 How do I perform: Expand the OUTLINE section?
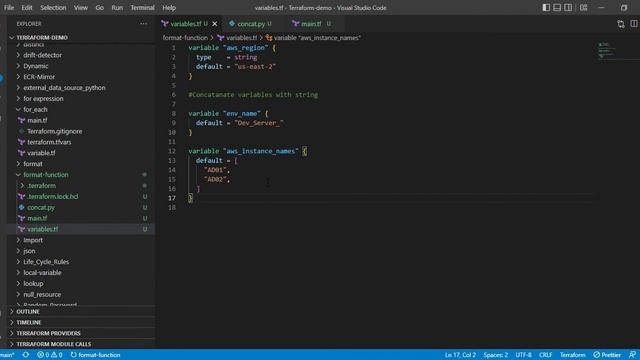point(28,312)
